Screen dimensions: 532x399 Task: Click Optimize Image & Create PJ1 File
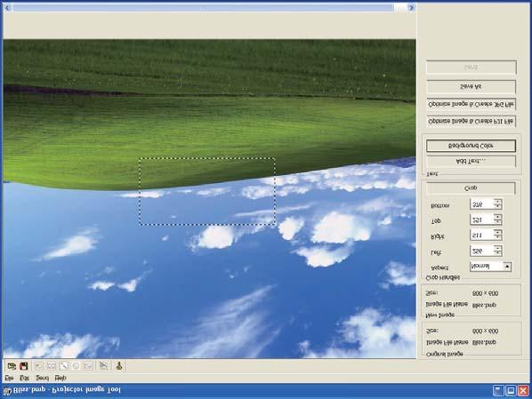tap(471, 122)
